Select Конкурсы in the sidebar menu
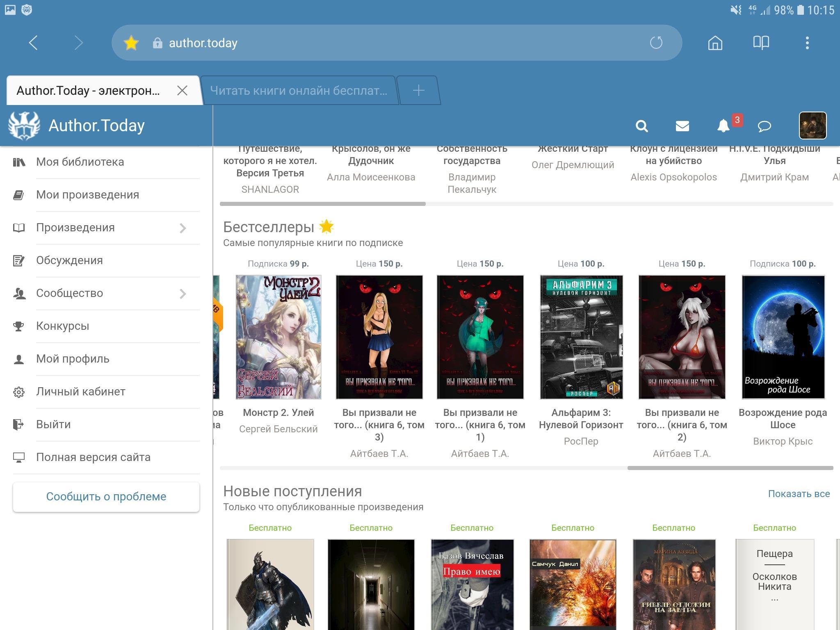 pos(62,326)
